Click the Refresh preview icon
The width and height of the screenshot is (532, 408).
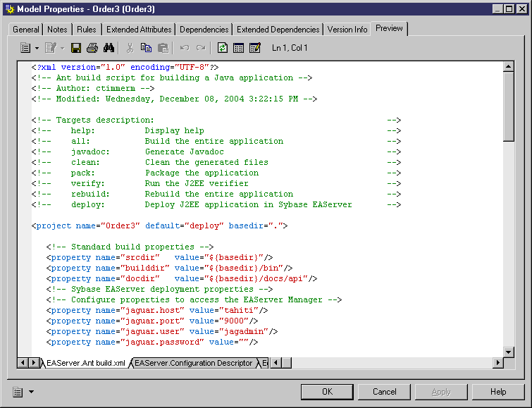coord(223,48)
